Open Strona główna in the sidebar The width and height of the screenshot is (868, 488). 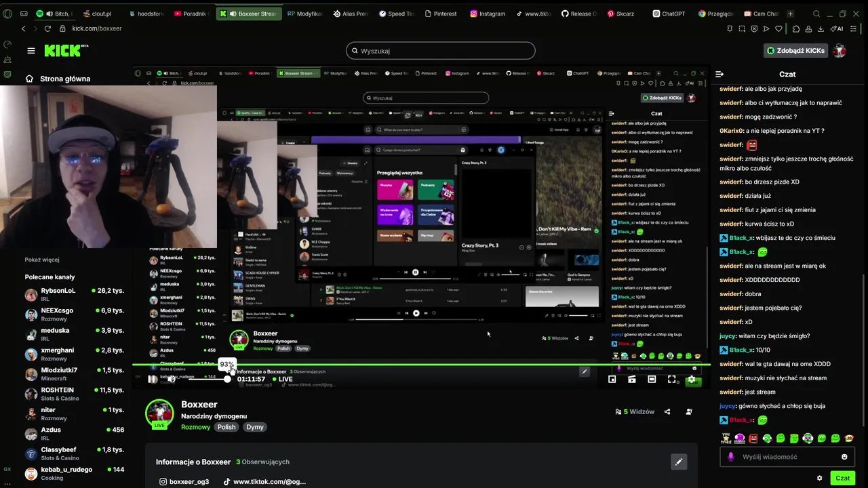[x=58, y=79]
